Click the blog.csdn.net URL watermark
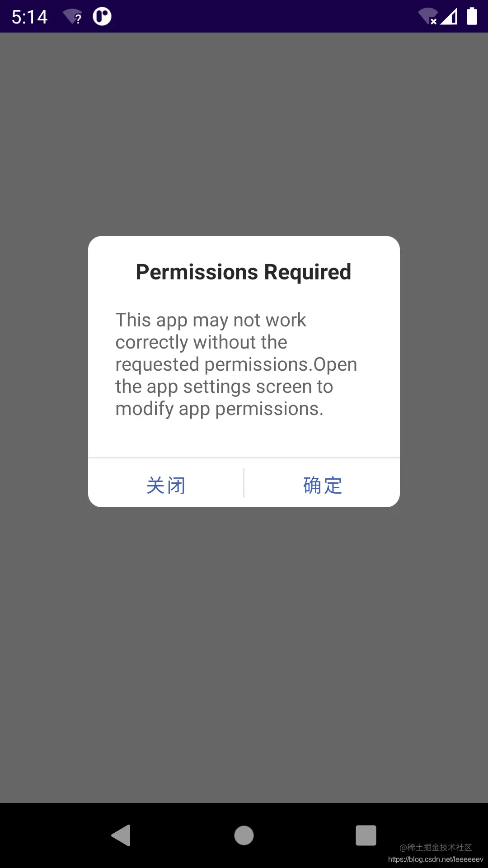Image resolution: width=488 pixels, height=868 pixels. pos(436,859)
